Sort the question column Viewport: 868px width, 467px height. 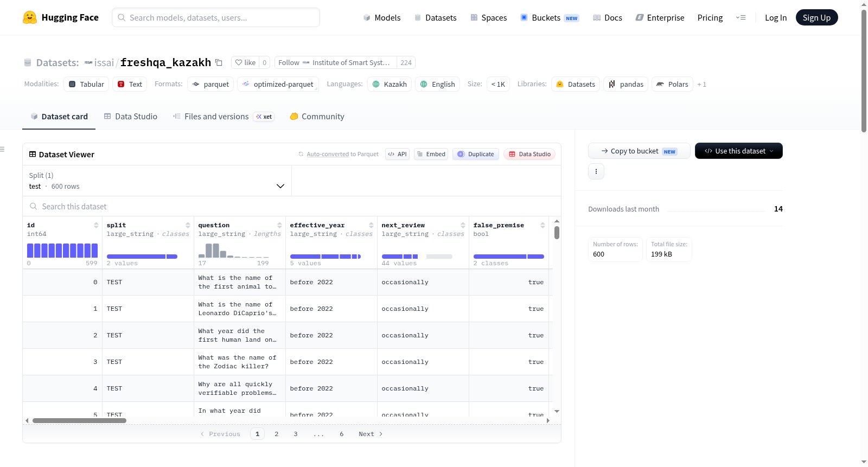point(279,225)
